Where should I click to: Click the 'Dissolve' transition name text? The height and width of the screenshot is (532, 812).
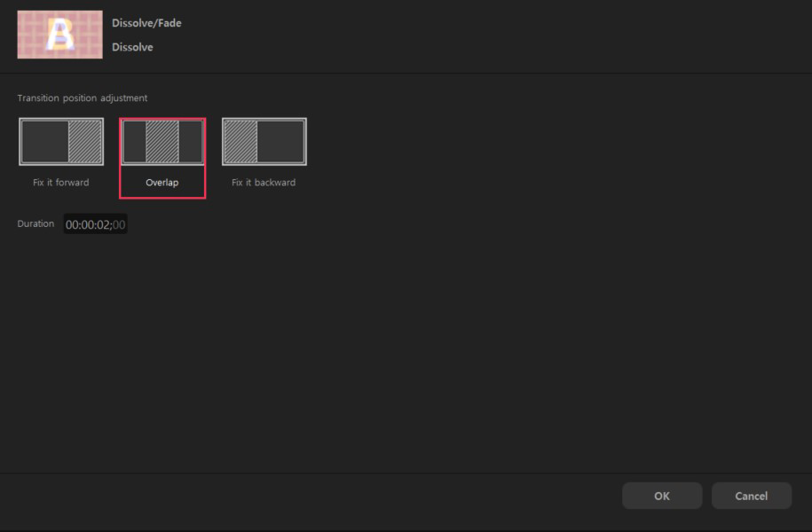[132, 47]
